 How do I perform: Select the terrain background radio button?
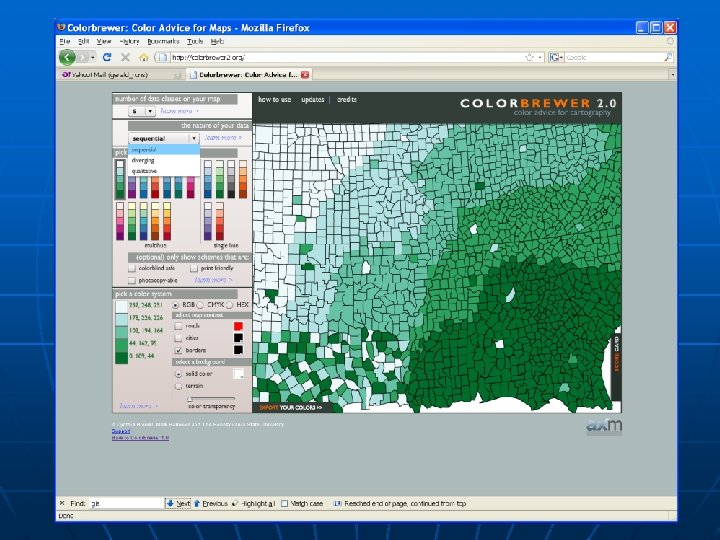point(178,386)
